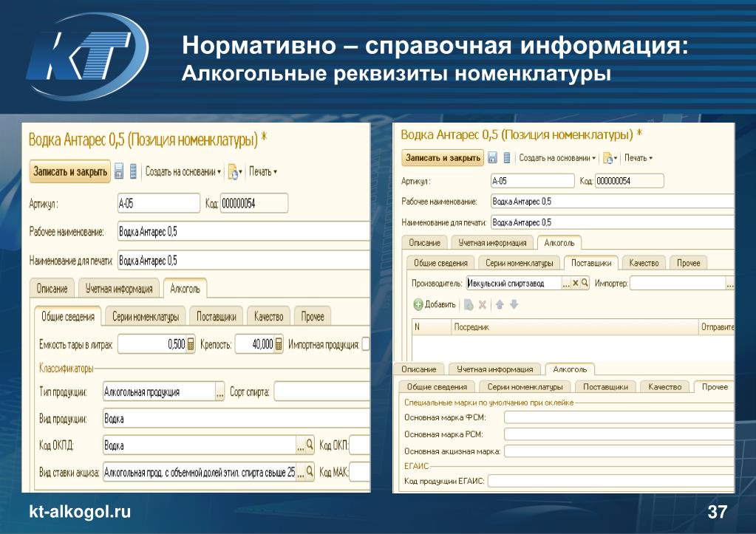
Task: Open Общие сведения subtab in left form
Action: [68, 317]
